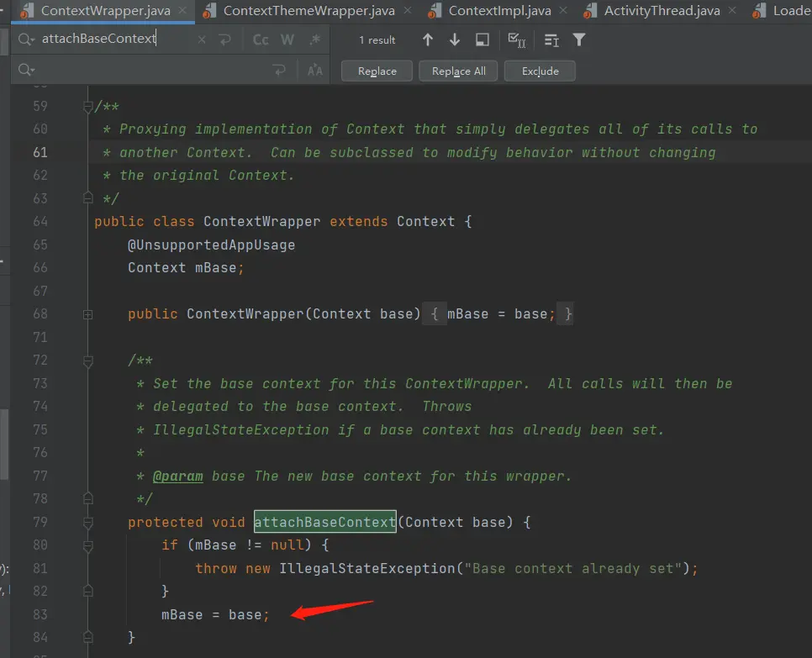Viewport: 812px width, 658px height.
Task: Open the search history dropdown
Action: pyautogui.click(x=27, y=39)
